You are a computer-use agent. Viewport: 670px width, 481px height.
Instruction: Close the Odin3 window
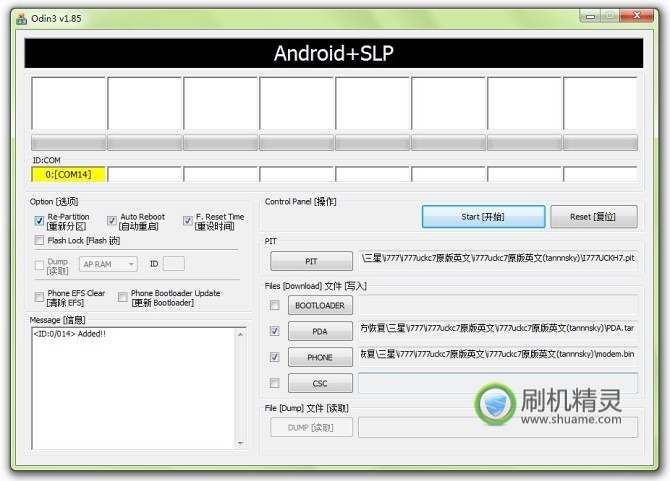(x=637, y=16)
